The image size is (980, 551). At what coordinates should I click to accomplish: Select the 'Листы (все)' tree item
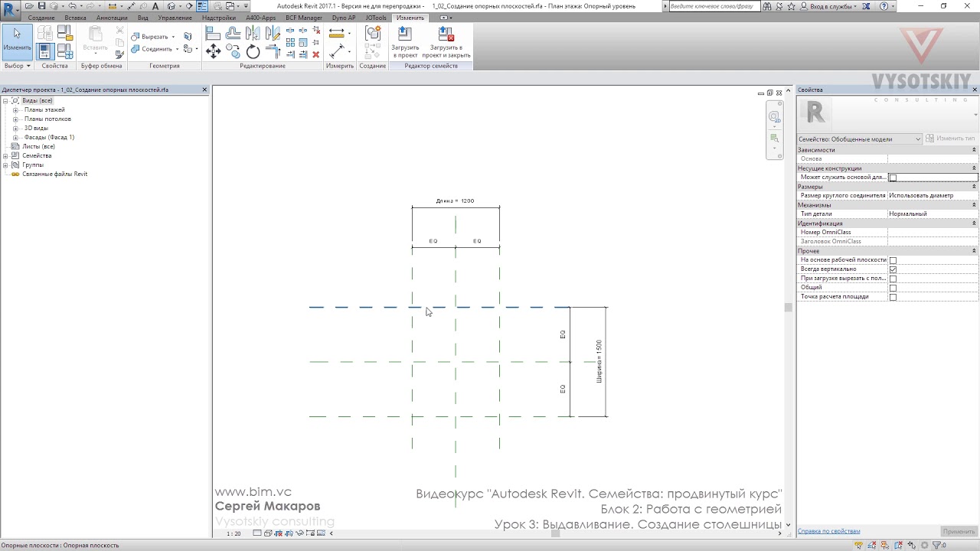(x=38, y=147)
